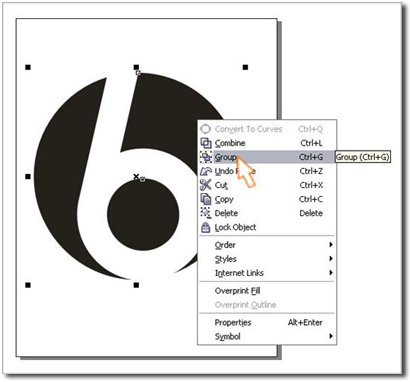Expand the Internet Links submenu arrow

331,273
